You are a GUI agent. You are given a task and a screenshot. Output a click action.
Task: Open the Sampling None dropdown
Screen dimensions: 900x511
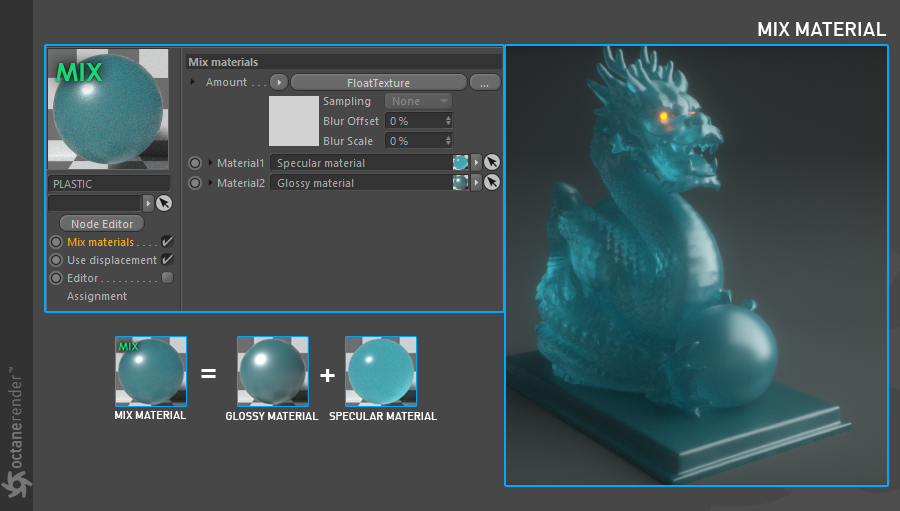418,101
